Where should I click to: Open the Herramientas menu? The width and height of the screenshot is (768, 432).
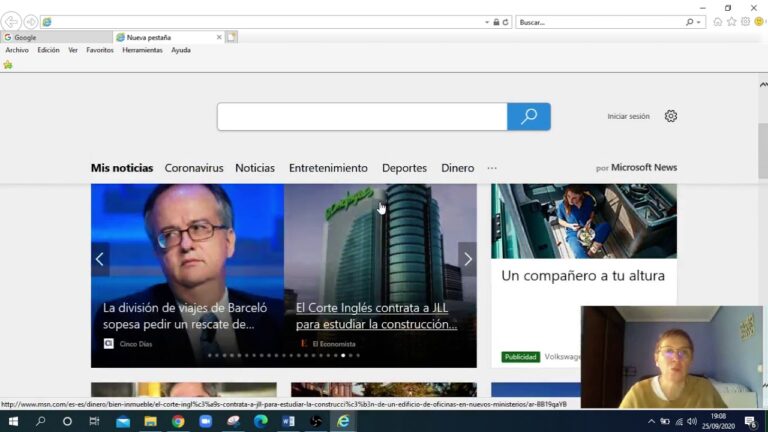point(143,50)
